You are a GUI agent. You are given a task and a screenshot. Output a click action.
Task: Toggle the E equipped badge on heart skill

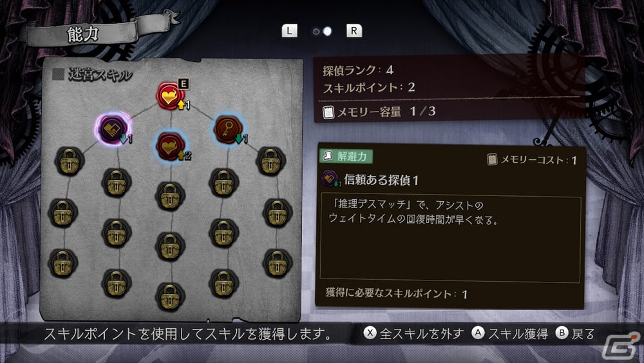pos(183,84)
